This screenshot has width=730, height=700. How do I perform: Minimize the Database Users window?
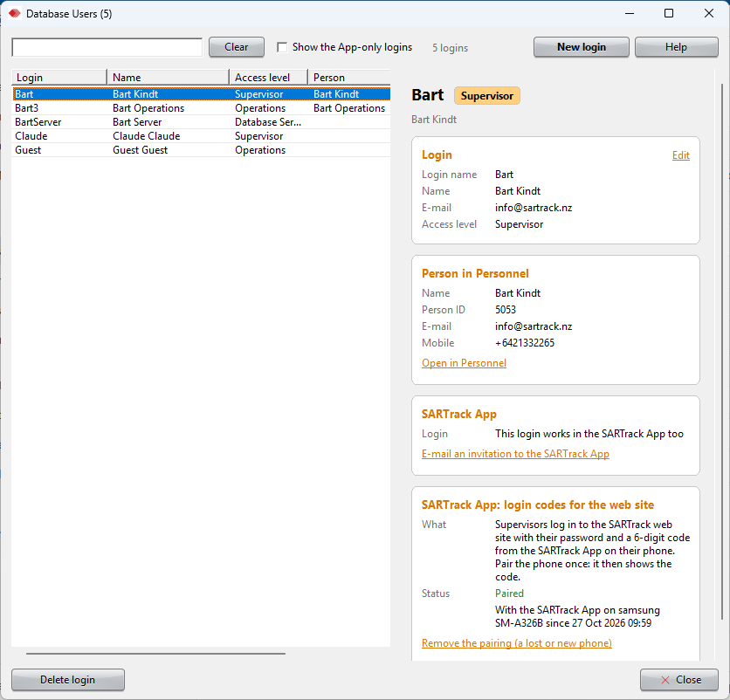(x=630, y=13)
